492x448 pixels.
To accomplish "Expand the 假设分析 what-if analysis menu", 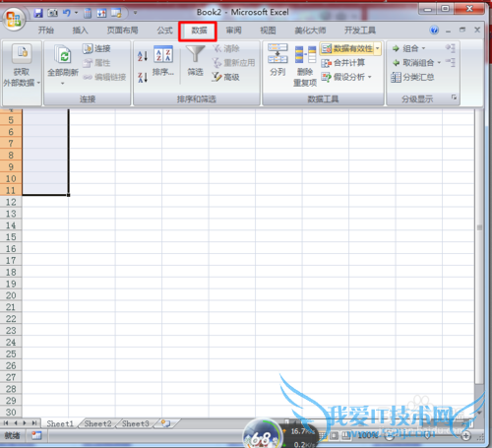I will pyautogui.click(x=346, y=77).
